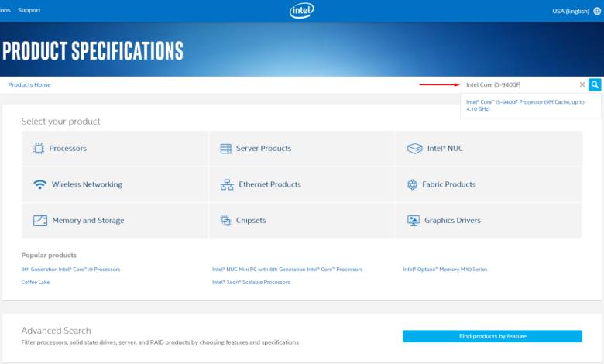Open the Processors category label
The width and height of the screenshot is (604, 364).
[x=68, y=148]
